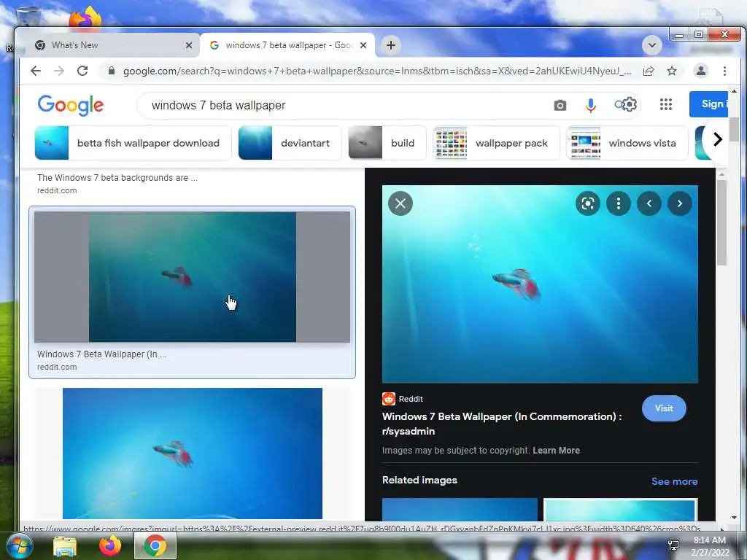
Task: Open the Learn More copyright link
Action: click(x=556, y=451)
